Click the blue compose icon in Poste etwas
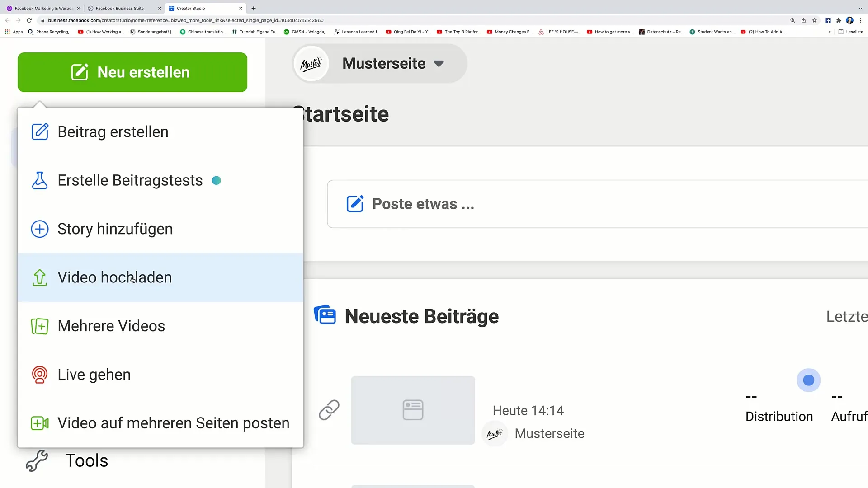The height and width of the screenshot is (488, 868). 355,204
